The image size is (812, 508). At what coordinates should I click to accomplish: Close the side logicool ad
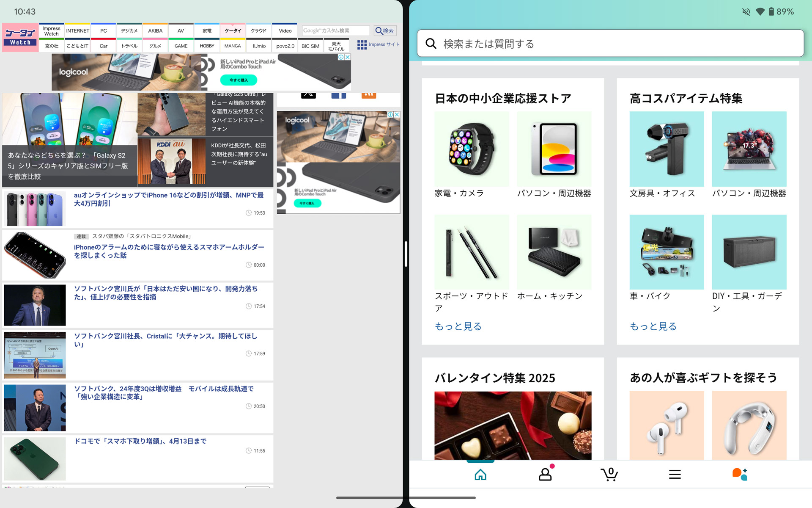[x=397, y=114]
